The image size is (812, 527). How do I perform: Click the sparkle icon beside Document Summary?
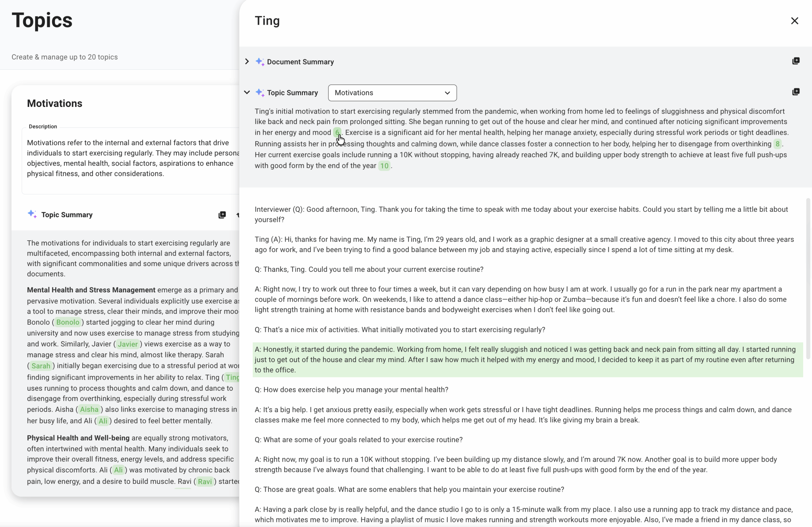[260, 62]
